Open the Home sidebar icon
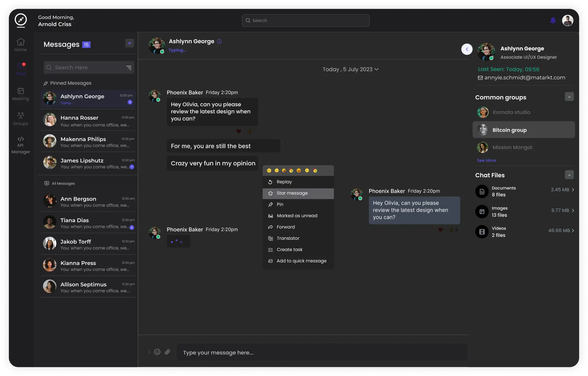The width and height of the screenshot is (588, 376). pos(21,45)
